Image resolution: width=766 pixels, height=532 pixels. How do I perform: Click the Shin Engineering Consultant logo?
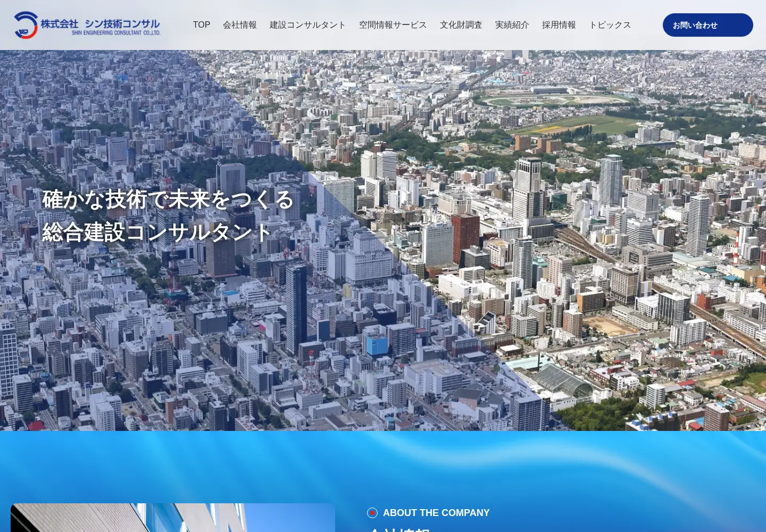pos(87,25)
